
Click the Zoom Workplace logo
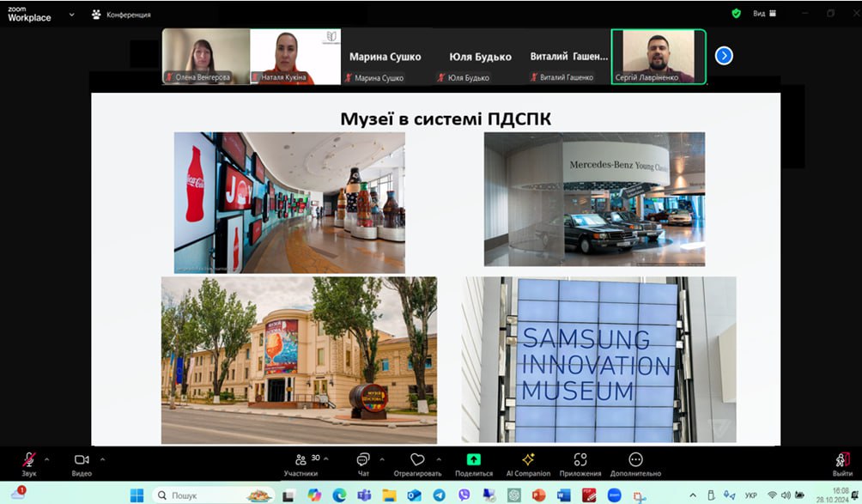point(29,15)
